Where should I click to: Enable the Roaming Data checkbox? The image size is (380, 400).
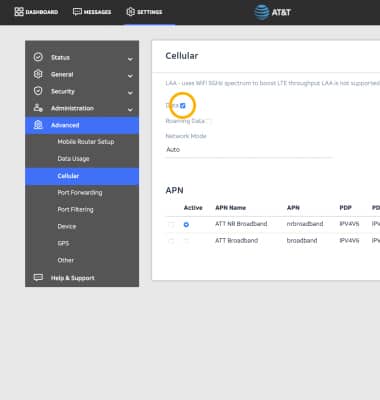209,121
